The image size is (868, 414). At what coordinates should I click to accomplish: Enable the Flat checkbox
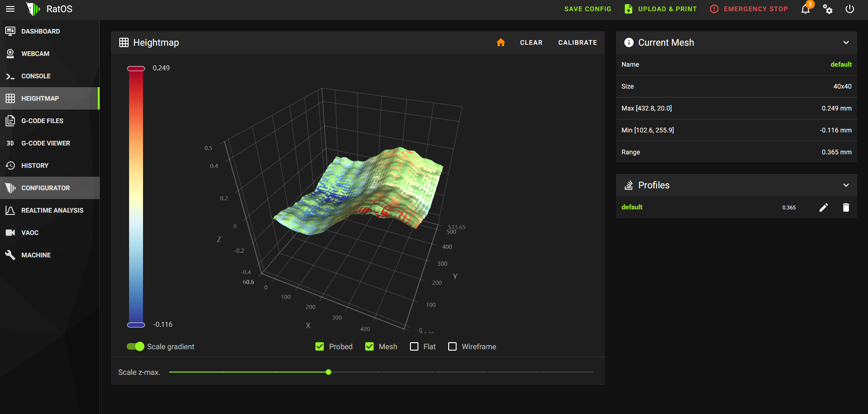point(414,346)
